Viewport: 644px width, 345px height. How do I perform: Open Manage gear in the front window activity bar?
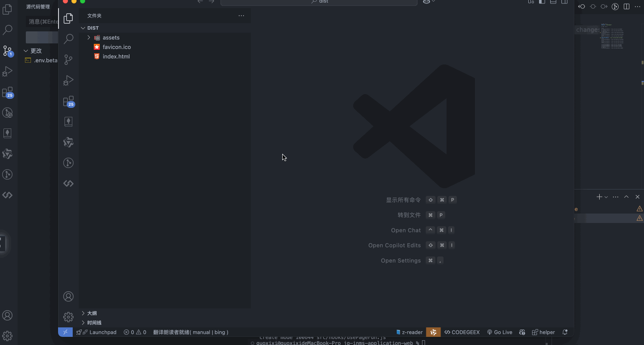68,317
